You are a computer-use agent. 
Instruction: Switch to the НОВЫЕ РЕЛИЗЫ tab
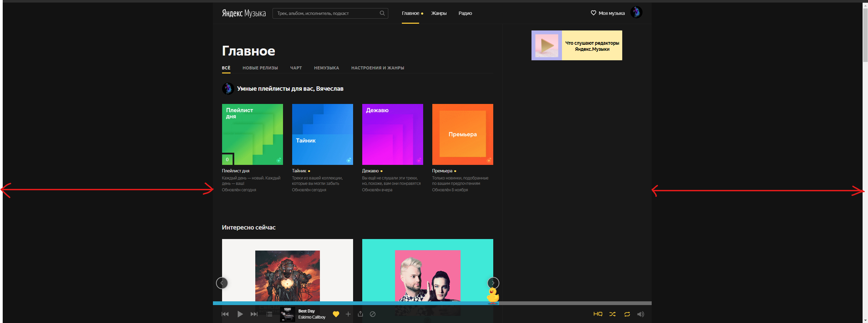pyautogui.click(x=260, y=68)
